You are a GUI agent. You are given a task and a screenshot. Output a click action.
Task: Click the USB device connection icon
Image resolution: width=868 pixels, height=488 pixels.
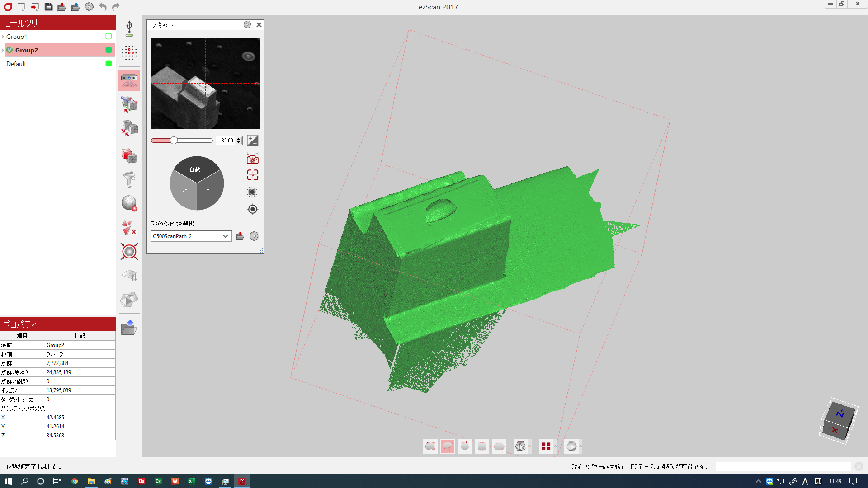(129, 28)
